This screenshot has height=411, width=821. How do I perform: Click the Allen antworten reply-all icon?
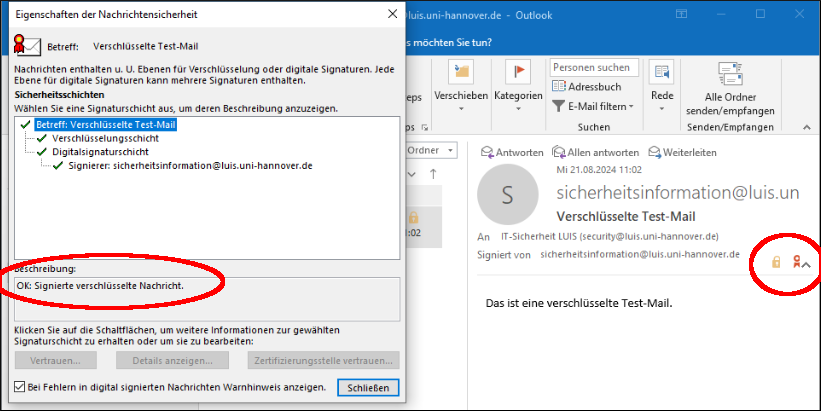[559, 152]
